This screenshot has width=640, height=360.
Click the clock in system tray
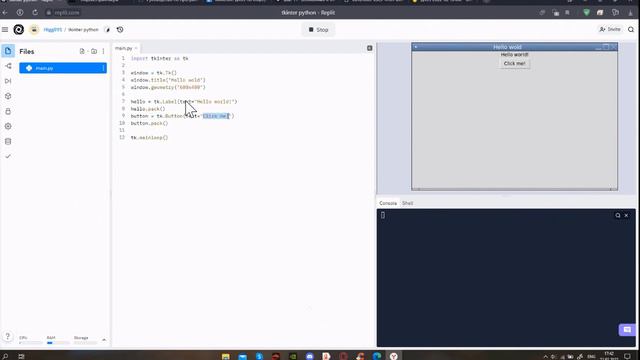(609, 356)
